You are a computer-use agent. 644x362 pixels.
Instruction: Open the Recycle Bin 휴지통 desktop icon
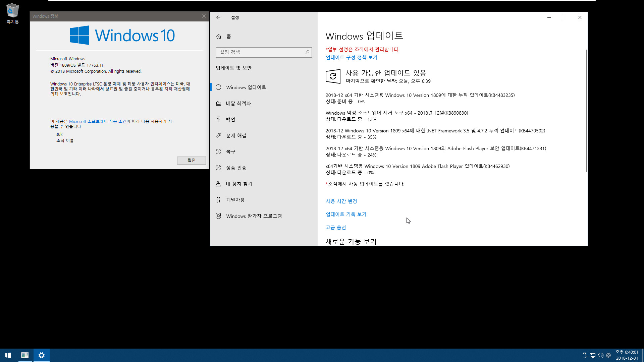point(13,14)
